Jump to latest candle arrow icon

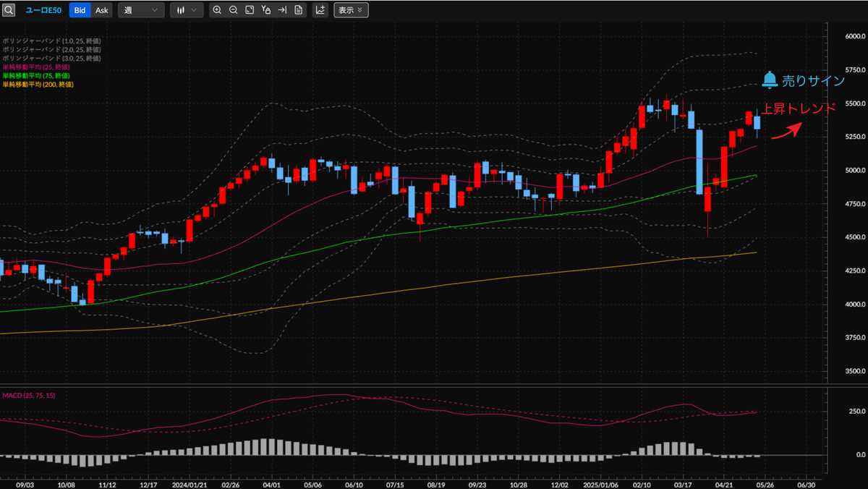pyautogui.click(x=282, y=10)
